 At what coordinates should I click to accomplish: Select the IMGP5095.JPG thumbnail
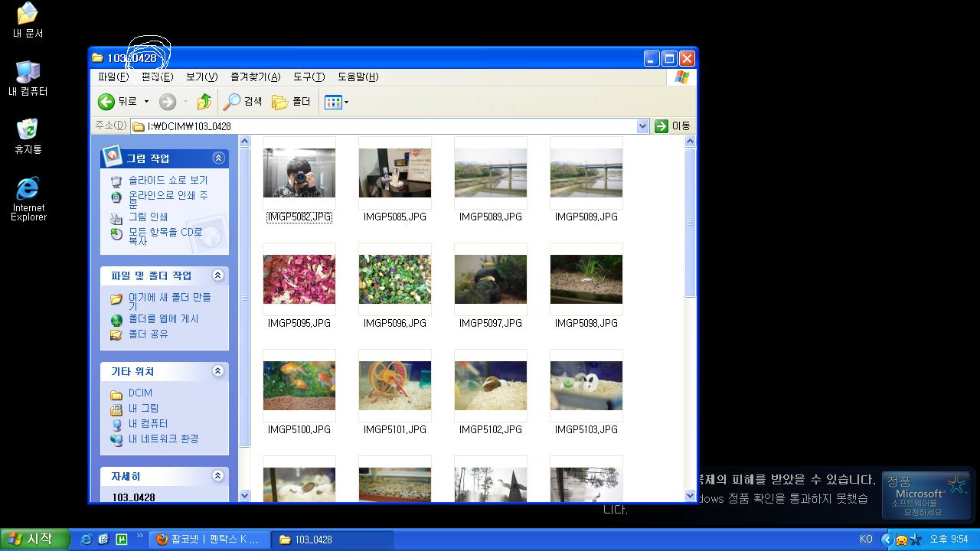coord(299,280)
